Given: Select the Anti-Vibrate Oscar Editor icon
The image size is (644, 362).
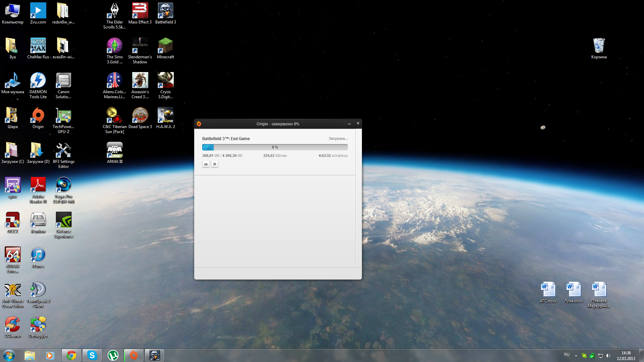Looking at the screenshot, I should (13, 295).
